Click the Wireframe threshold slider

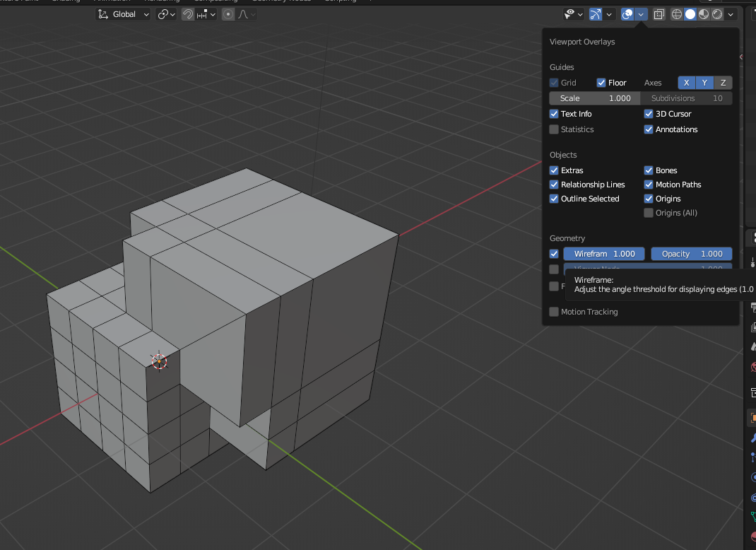604,254
